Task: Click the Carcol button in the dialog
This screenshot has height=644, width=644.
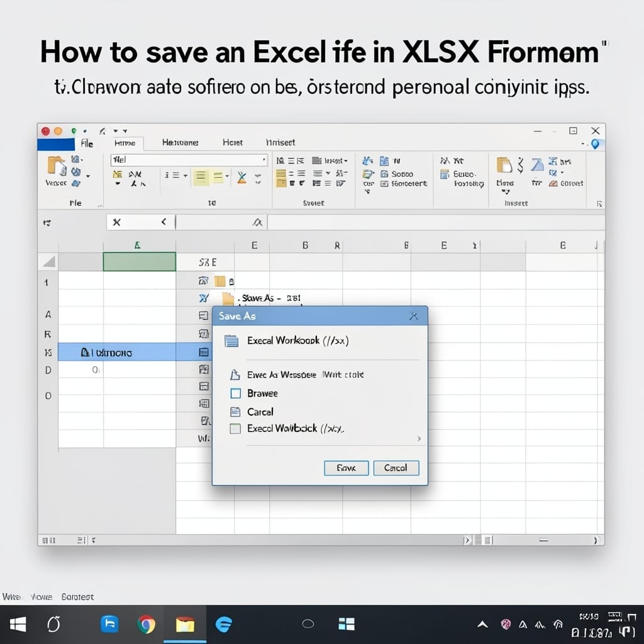Action: (396, 468)
